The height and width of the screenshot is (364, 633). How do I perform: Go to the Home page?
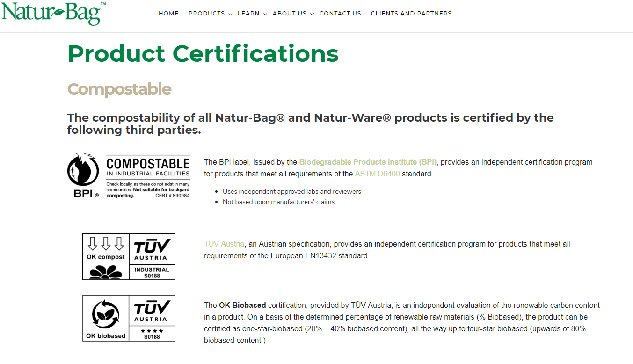168,14
